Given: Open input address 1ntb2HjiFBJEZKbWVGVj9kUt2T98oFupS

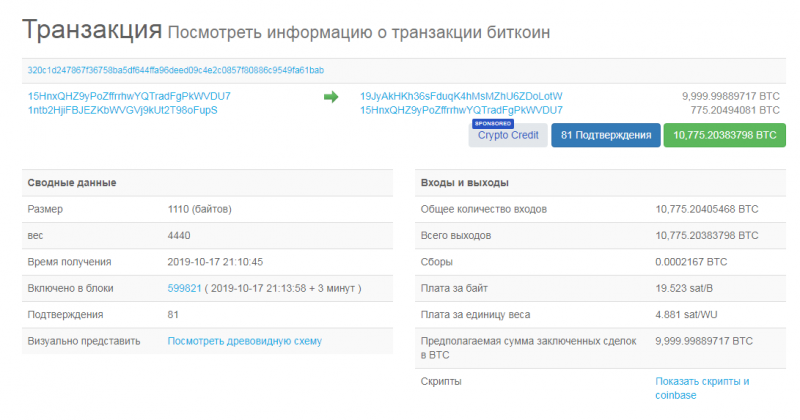Looking at the screenshot, I should point(122,110).
